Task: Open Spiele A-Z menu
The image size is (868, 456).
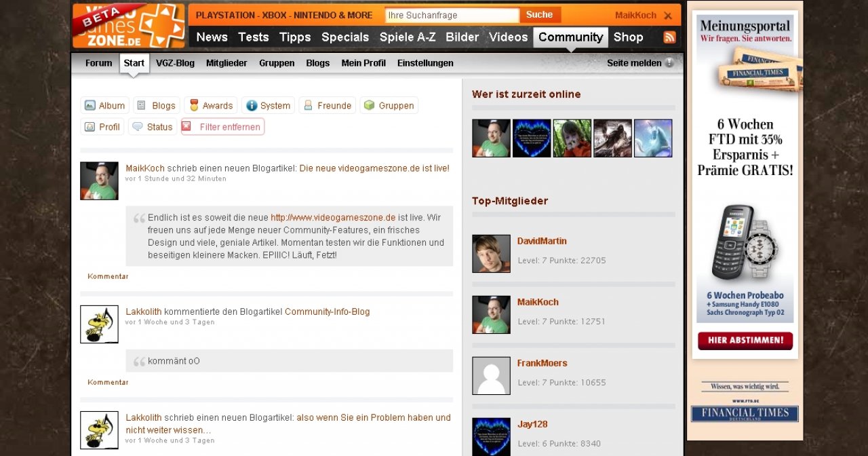Action: pyautogui.click(x=408, y=37)
